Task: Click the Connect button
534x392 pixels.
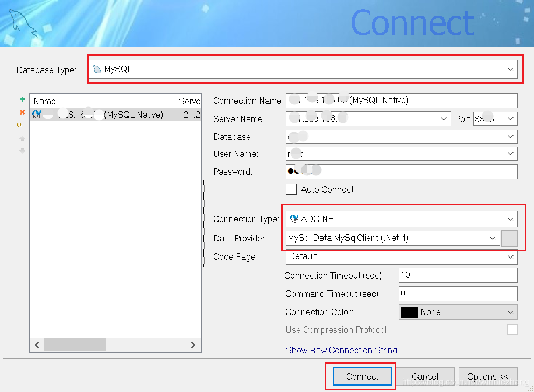Action: (362, 376)
